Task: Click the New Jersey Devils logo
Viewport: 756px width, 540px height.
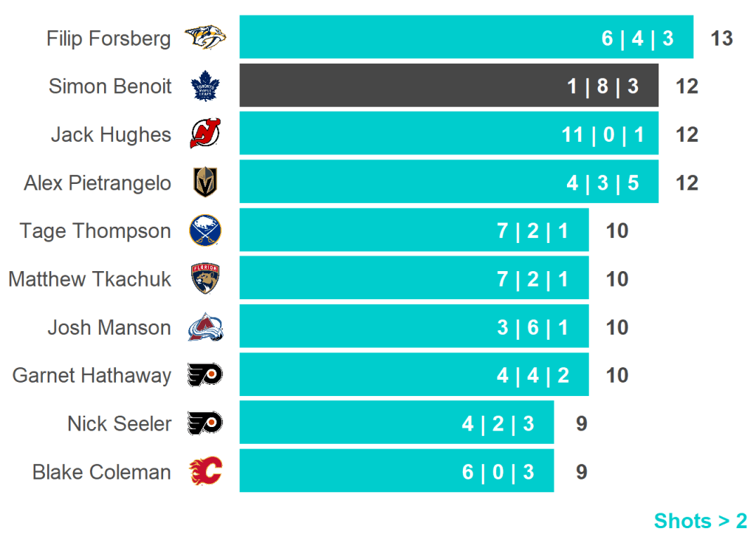Action: click(205, 134)
